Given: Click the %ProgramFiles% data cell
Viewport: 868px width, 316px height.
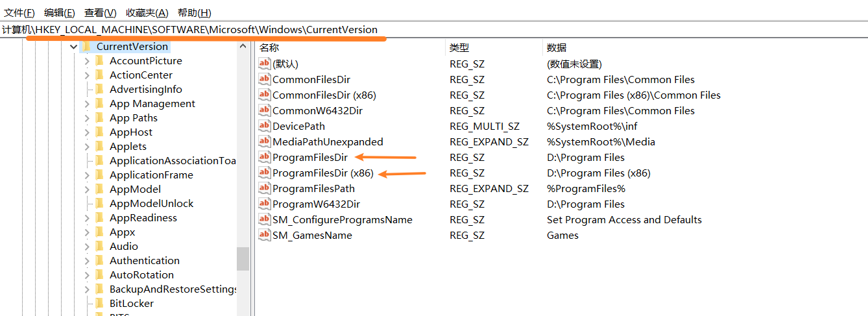Looking at the screenshot, I should 586,188.
